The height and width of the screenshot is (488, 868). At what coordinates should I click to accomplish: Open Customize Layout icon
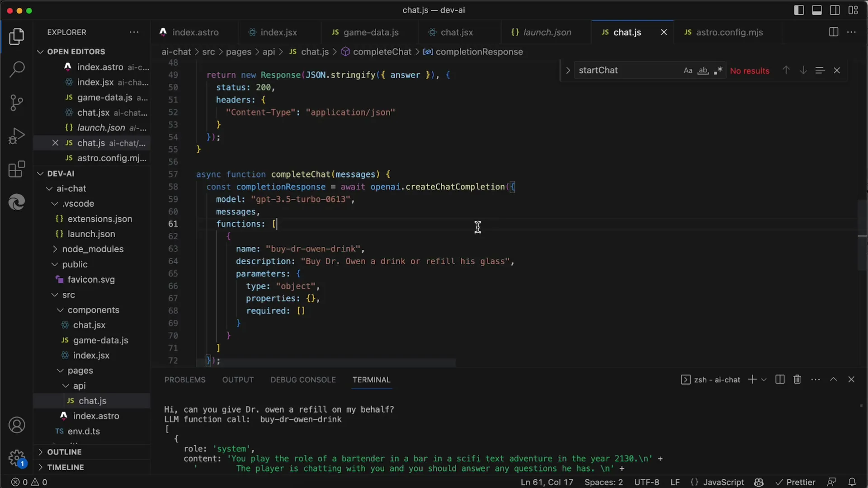(x=853, y=10)
